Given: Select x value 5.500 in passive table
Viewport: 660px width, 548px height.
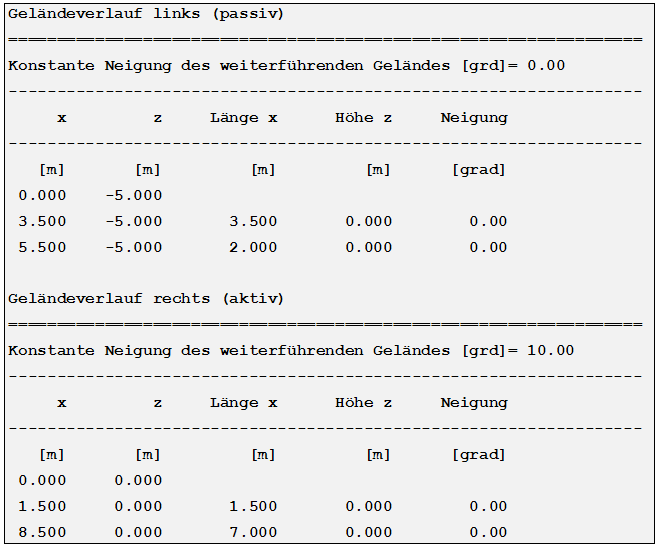Looking at the screenshot, I should pos(42,247).
